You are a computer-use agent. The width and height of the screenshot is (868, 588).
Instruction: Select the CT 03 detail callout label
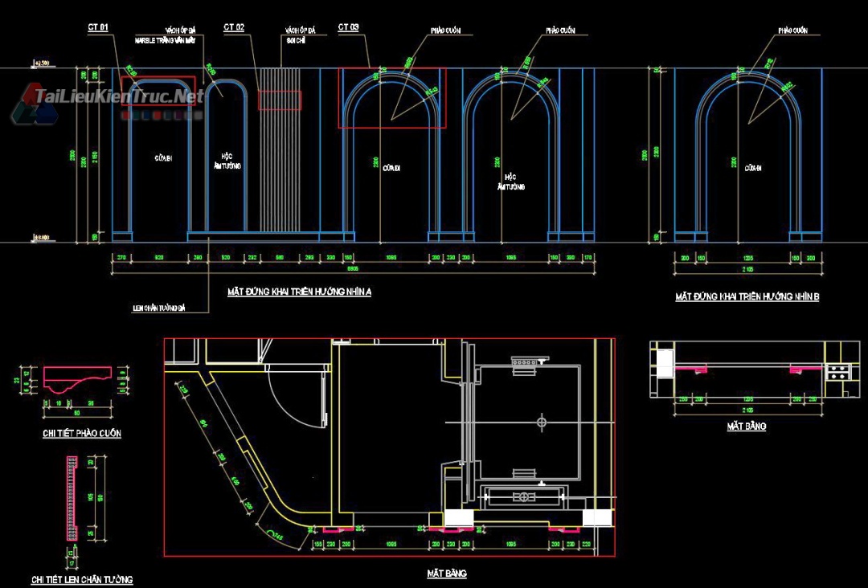pyautogui.click(x=348, y=27)
